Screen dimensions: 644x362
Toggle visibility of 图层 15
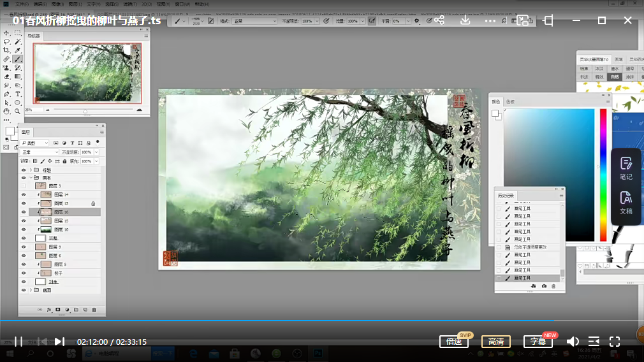coord(24,221)
